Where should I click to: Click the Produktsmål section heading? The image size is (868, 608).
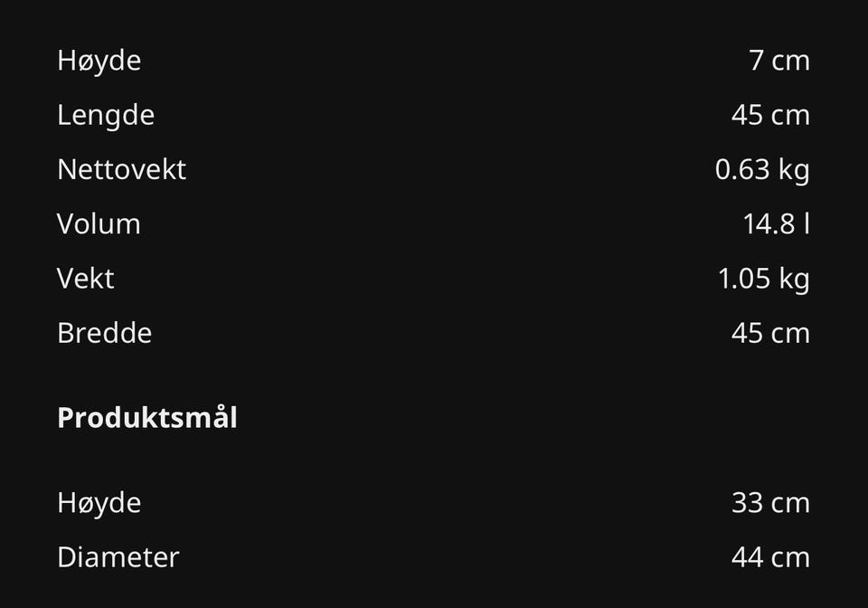tap(147, 418)
